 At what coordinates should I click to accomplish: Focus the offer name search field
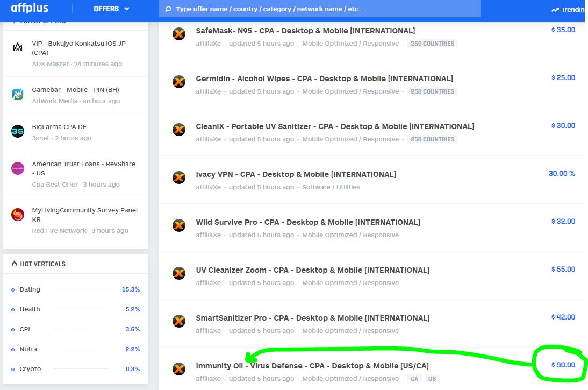(319, 9)
